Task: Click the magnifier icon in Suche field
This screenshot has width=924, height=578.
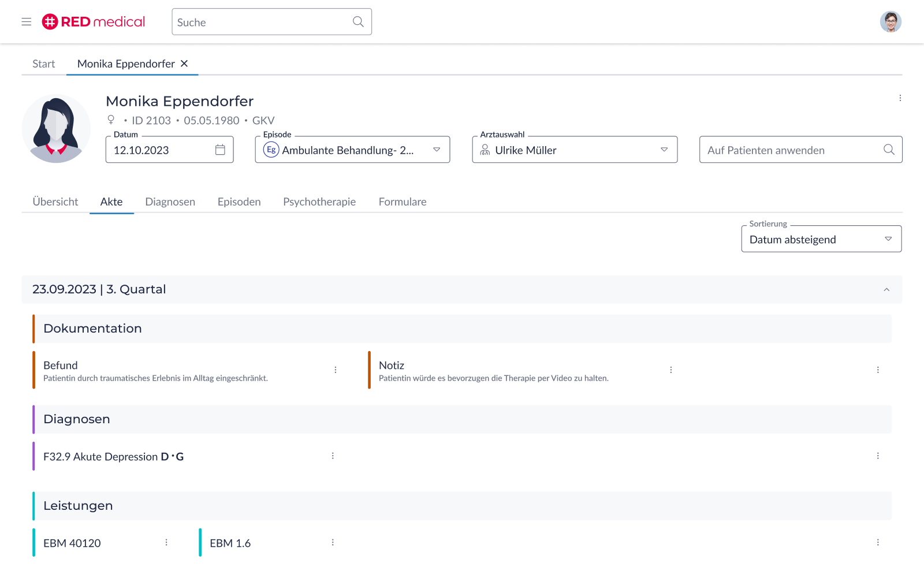Action: (x=358, y=22)
